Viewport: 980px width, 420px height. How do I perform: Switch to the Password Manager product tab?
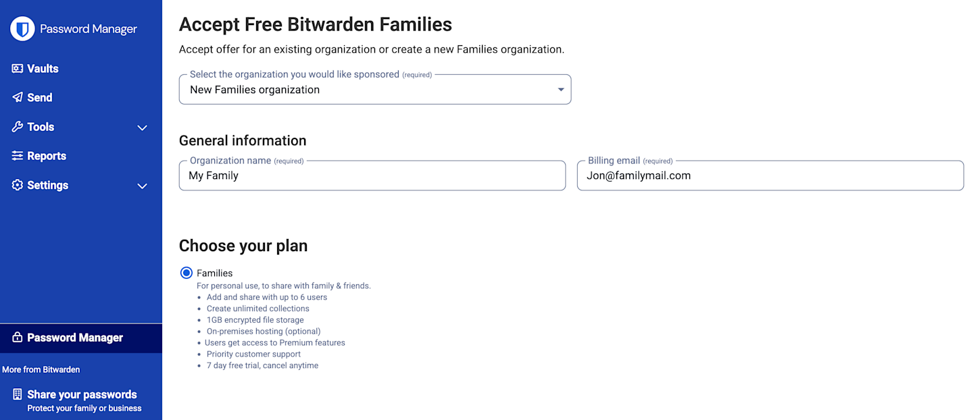click(74, 338)
